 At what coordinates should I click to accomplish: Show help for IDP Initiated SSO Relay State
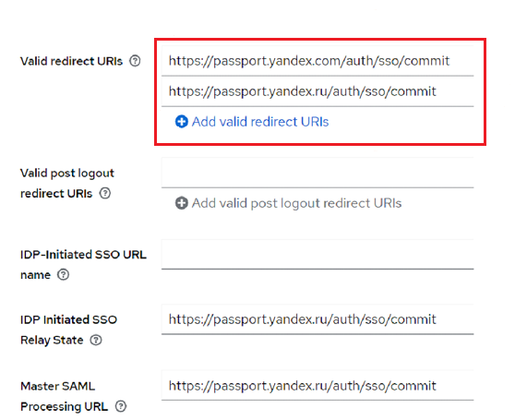click(96, 340)
